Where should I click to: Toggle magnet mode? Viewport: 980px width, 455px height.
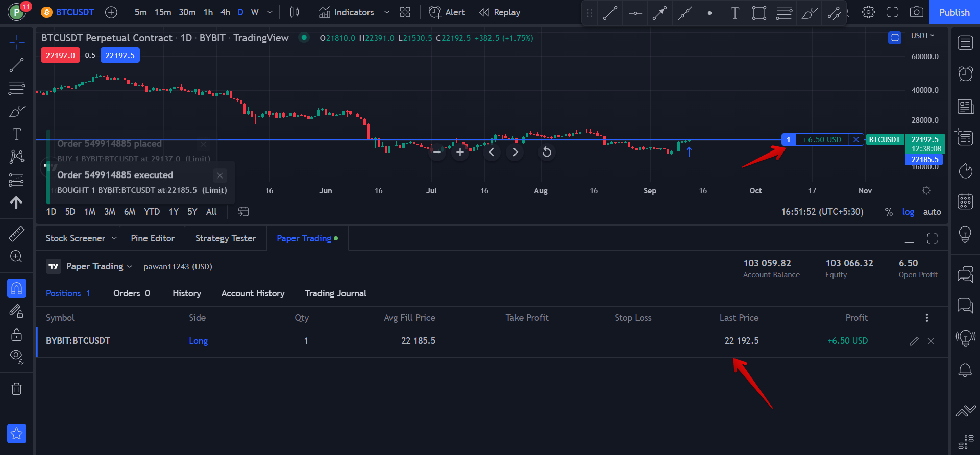point(16,288)
